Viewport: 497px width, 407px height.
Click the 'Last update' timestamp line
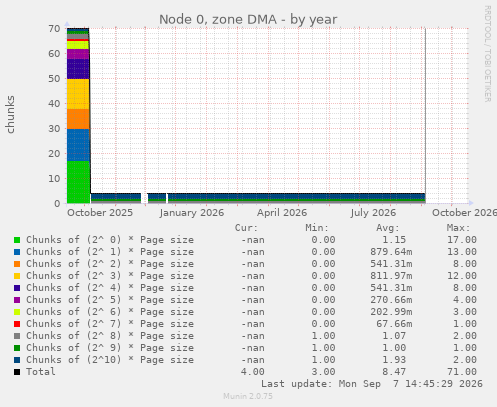coord(372,384)
